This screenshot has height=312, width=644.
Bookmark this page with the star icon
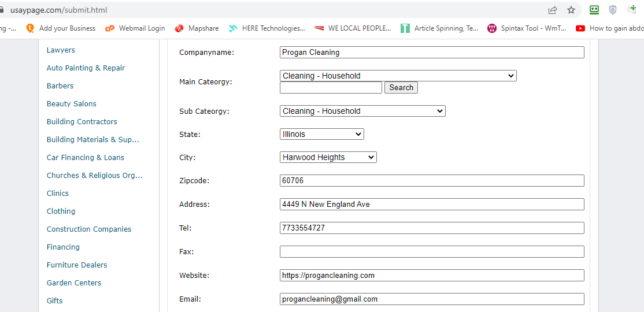click(571, 10)
